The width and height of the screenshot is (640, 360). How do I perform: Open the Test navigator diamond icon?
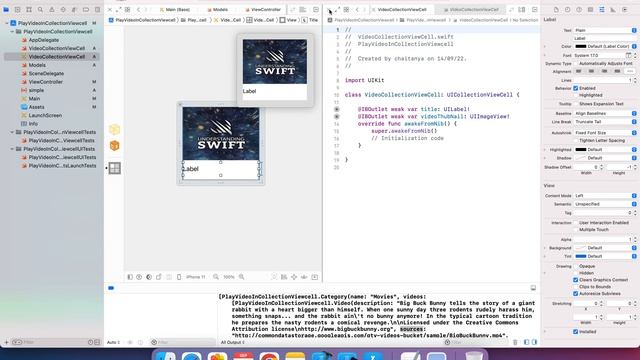pos(63,9)
